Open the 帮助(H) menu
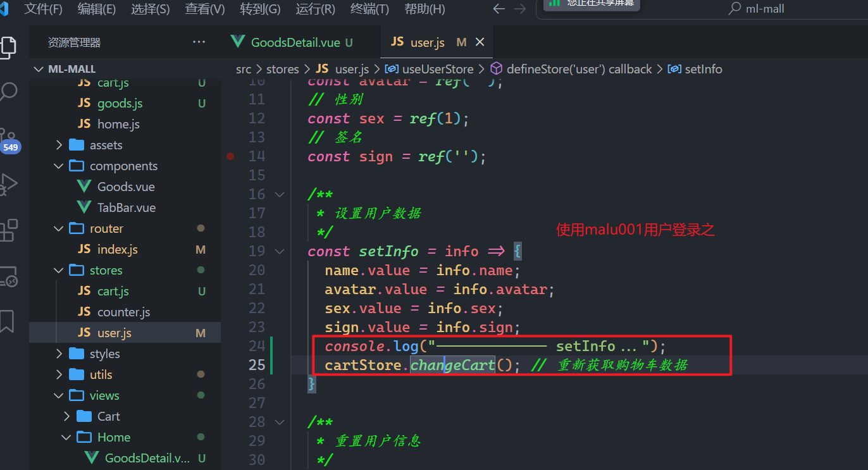This screenshot has width=868, height=470. click(425, 9)
